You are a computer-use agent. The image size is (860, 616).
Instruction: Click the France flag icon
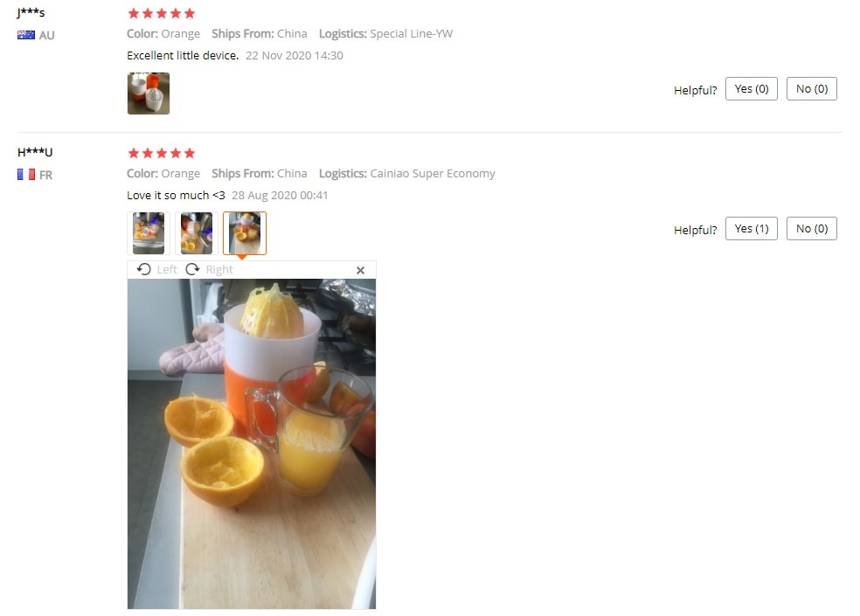click(25, 175)
